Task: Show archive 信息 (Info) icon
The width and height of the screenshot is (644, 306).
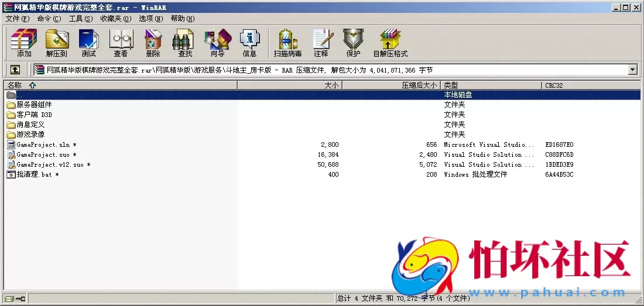Action: pyautogui.click(x=249, y=43)
